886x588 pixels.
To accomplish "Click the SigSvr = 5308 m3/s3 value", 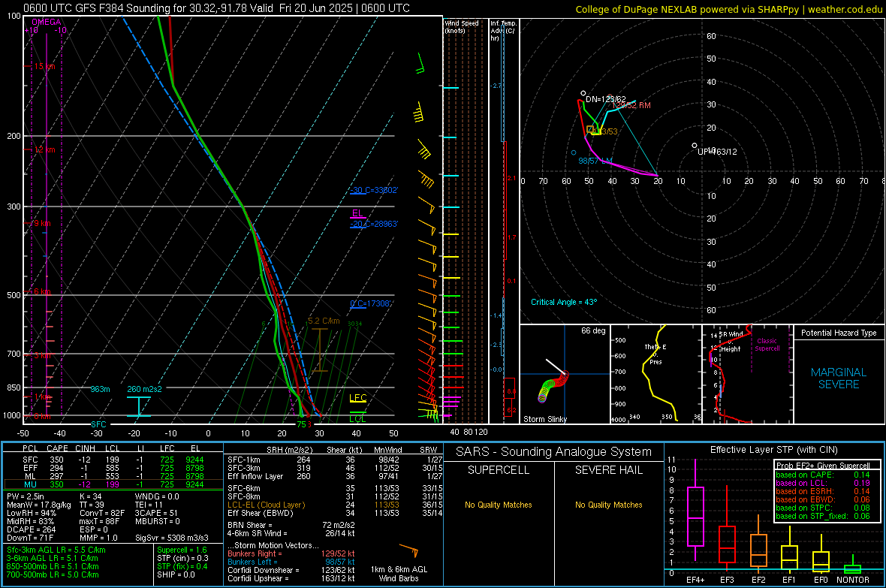I will point(172,538).
